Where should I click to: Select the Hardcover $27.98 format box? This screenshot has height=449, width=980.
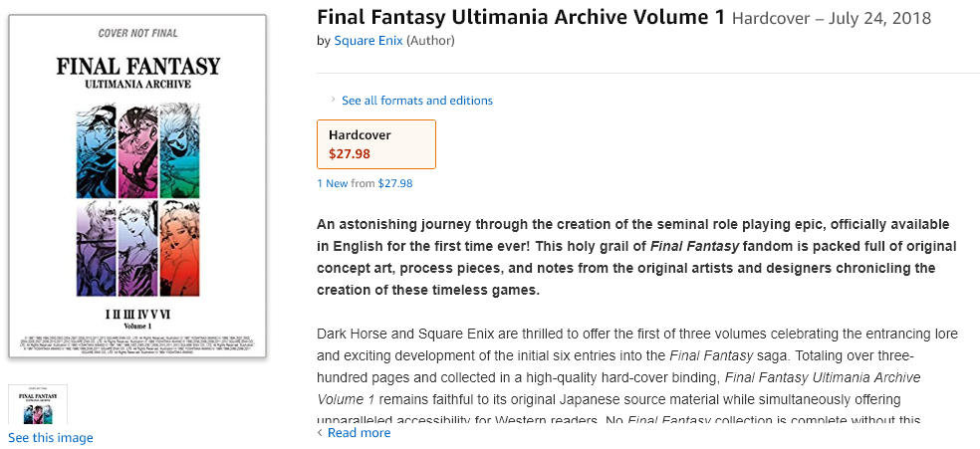point(376,144)
